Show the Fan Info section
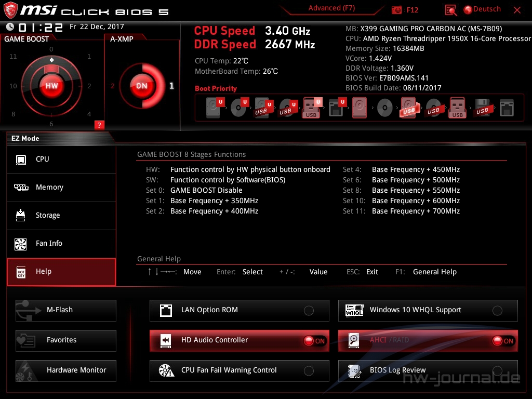 point(61,244)
